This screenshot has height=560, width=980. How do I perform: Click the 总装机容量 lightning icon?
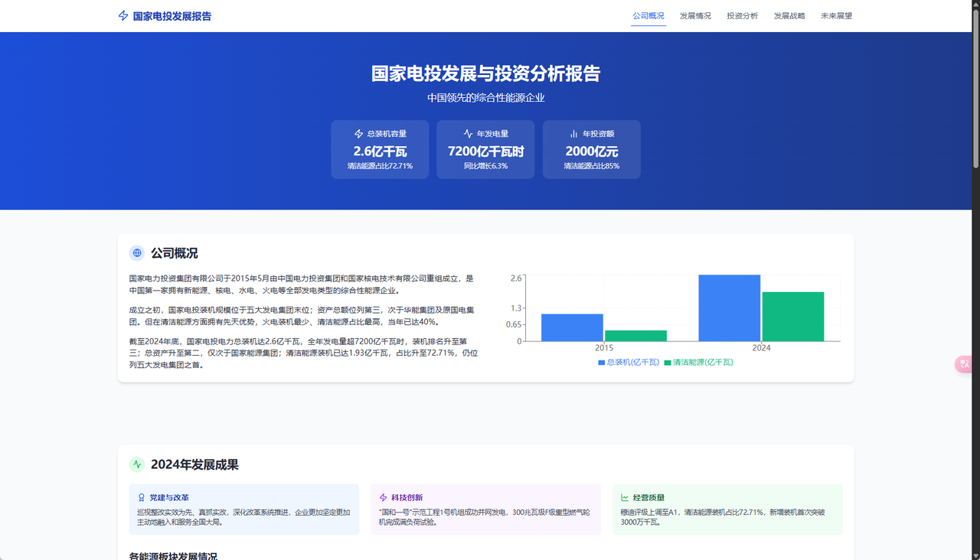359,134
